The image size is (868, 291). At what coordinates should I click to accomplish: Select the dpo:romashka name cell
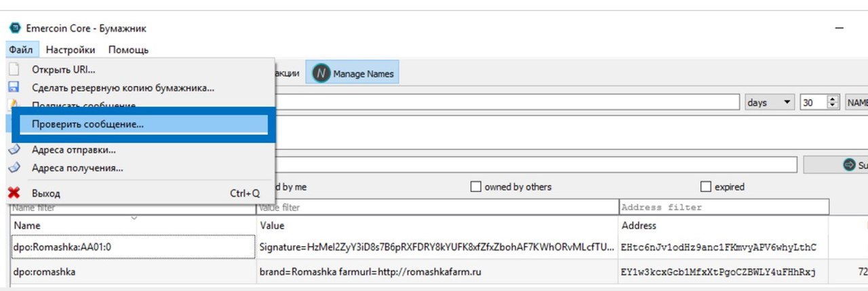click(133, 272)
